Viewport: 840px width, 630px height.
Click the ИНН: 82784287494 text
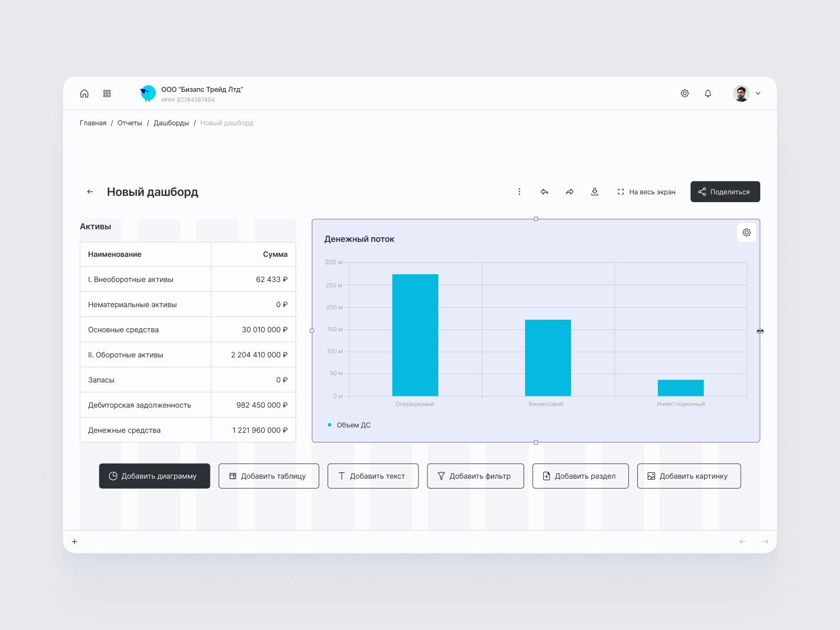point(188,100)
